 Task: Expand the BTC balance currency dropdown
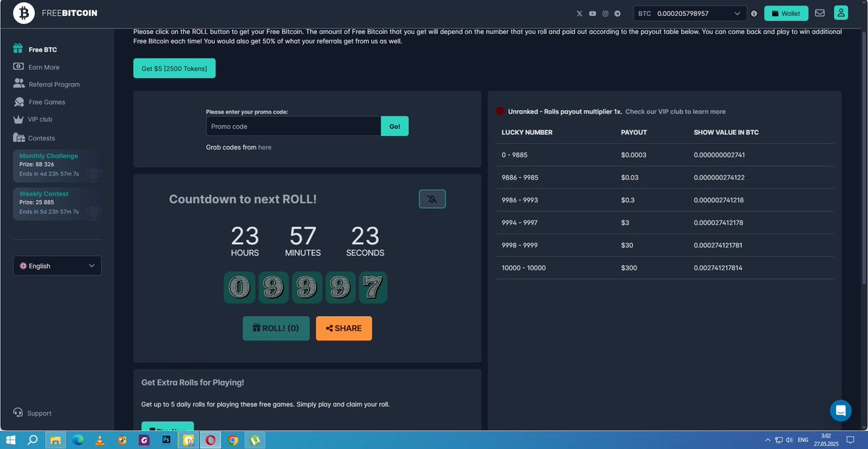click(x=690, y=13)
